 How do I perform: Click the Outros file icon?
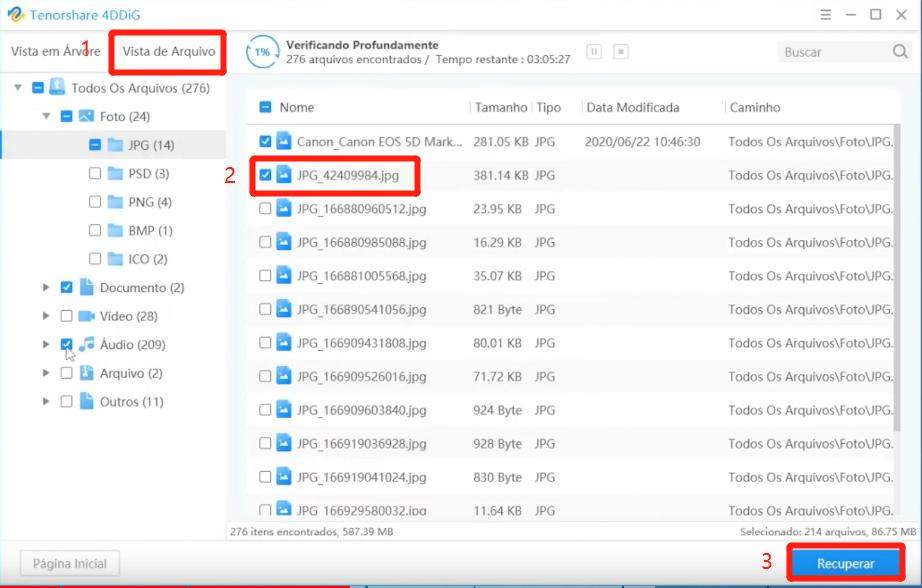point(86,401)
